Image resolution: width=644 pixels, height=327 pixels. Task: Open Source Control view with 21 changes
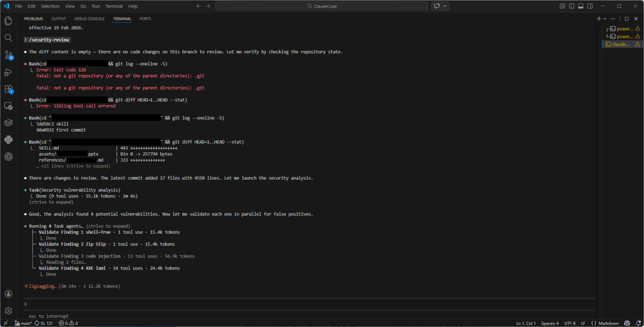8,55
